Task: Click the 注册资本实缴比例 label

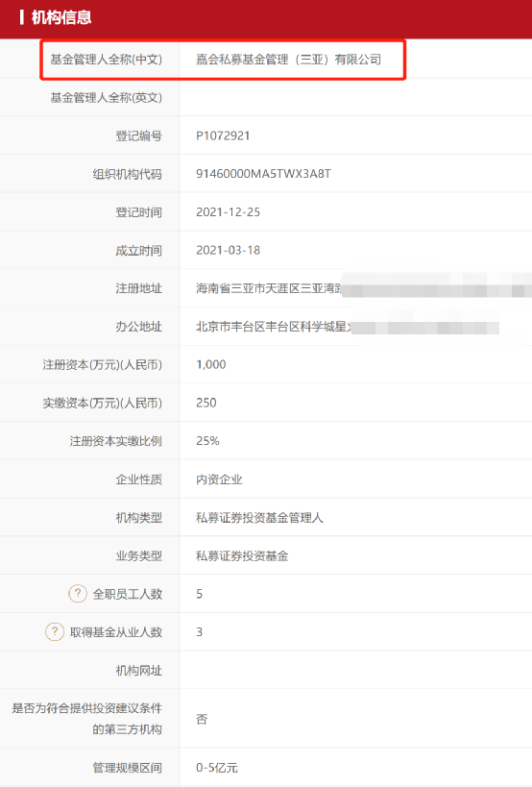Action: tap(116, 441)
